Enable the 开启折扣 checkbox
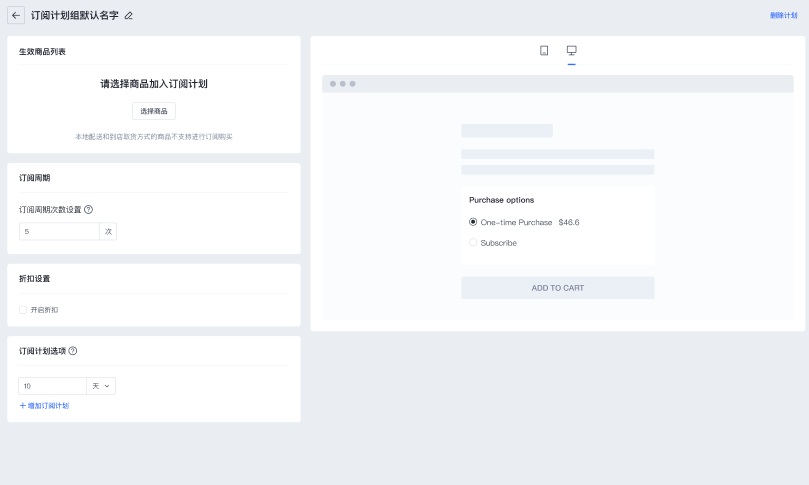Screen dimensions: 809x485 tap(23, 310)
